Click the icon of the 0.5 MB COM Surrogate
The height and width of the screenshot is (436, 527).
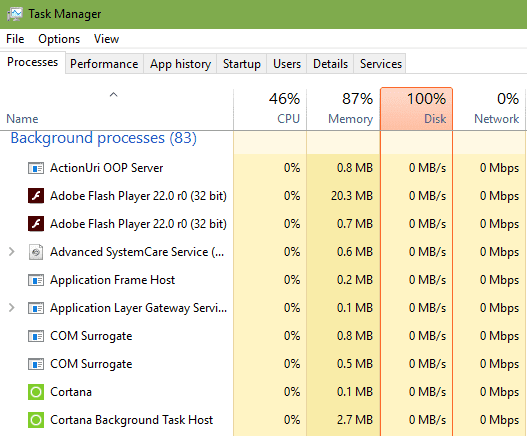tap(36, 364)
